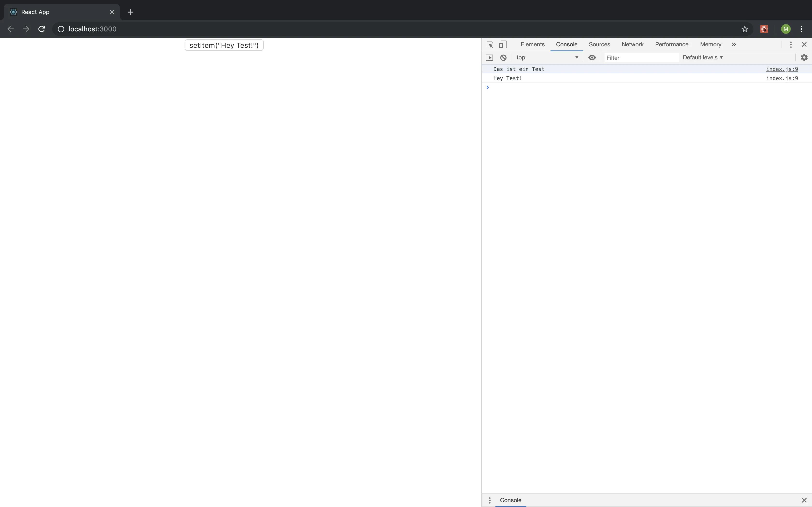Click the live expression eye icon
812x507 pixels.
[x=592, y=58]
